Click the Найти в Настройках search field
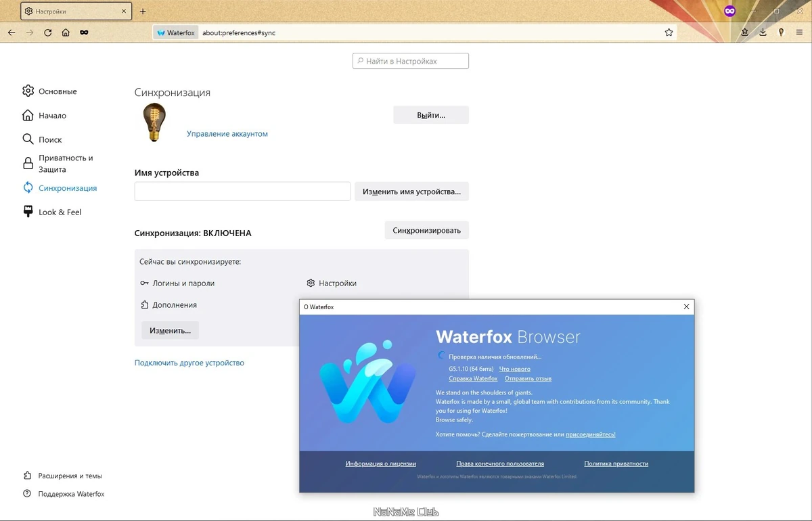 [x=411, y=61]
